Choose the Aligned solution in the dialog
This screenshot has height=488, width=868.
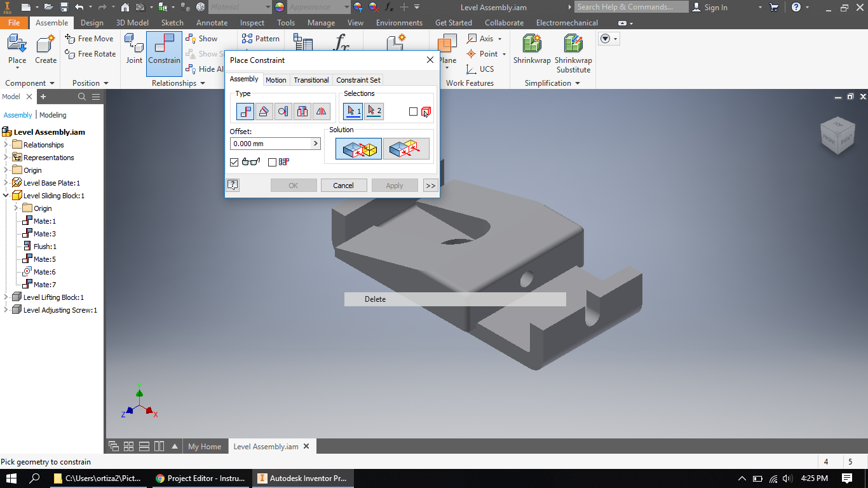406,148
